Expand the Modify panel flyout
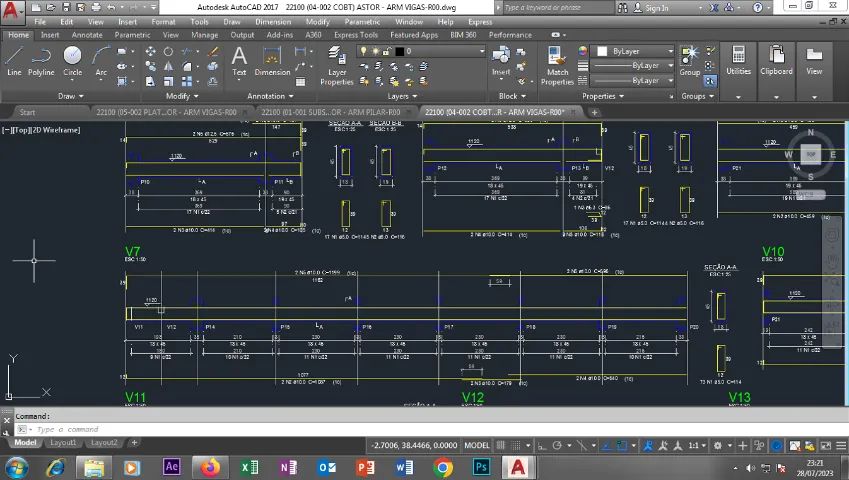 coord(182,96)
